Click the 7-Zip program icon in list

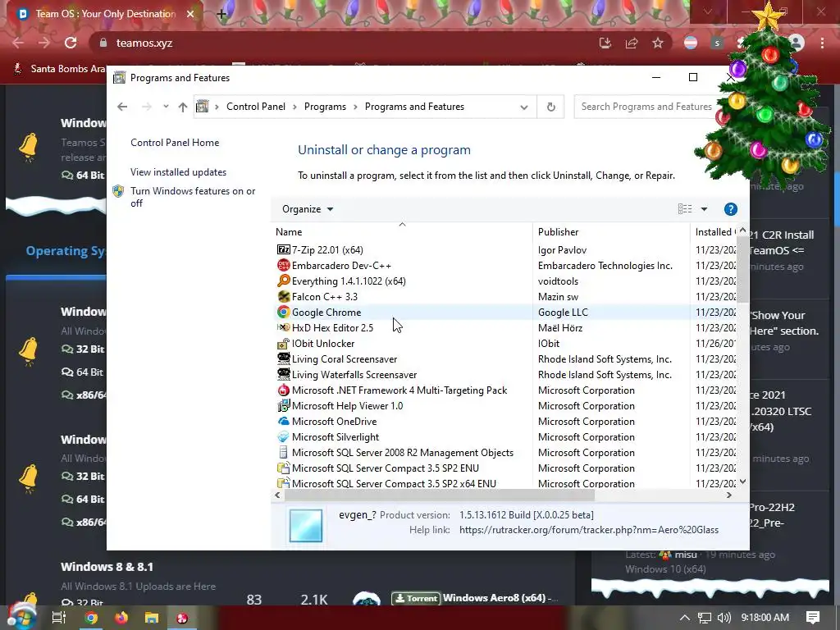click(x=283, y=249)
